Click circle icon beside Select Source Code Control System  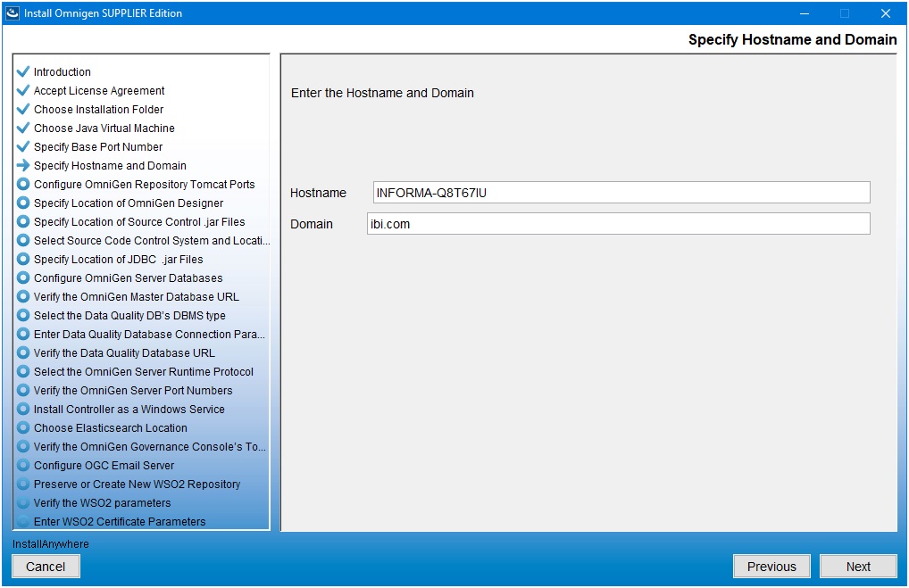tap(23, 240)
